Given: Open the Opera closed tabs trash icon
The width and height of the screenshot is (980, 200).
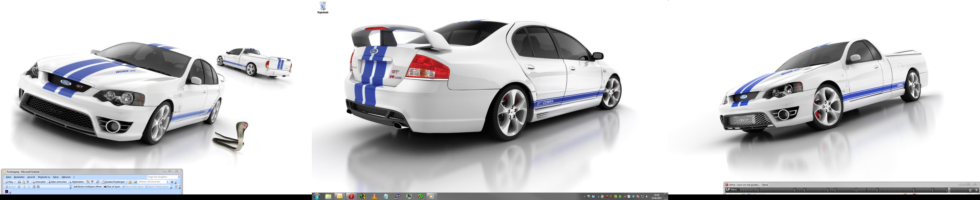Looking at the screenshot, I should 977,190.
